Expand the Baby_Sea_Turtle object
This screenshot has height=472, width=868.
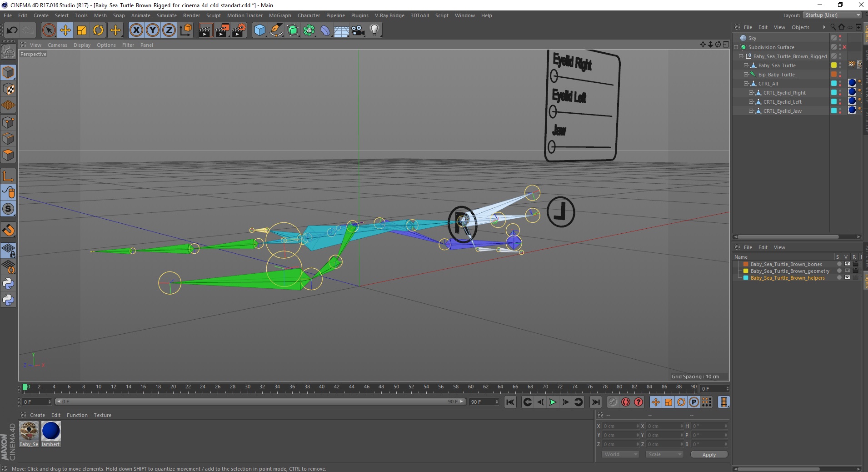[746, 65]
